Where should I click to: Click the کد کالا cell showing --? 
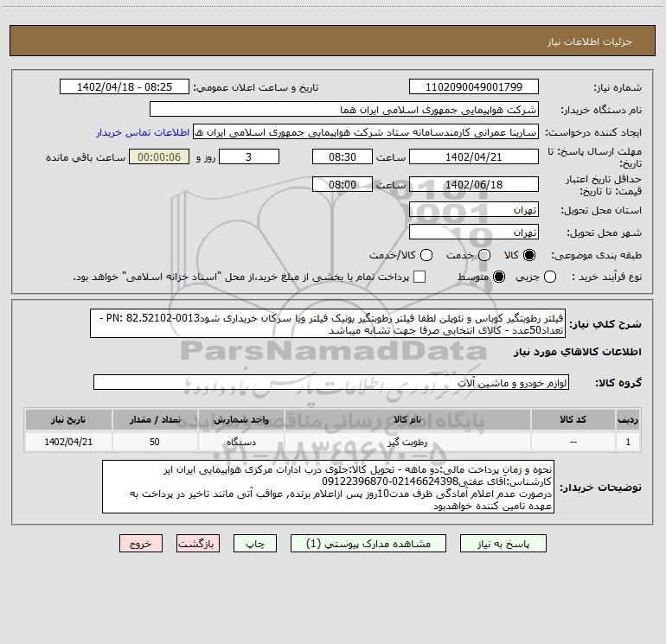pyautogui.click(x=573, y=442)
